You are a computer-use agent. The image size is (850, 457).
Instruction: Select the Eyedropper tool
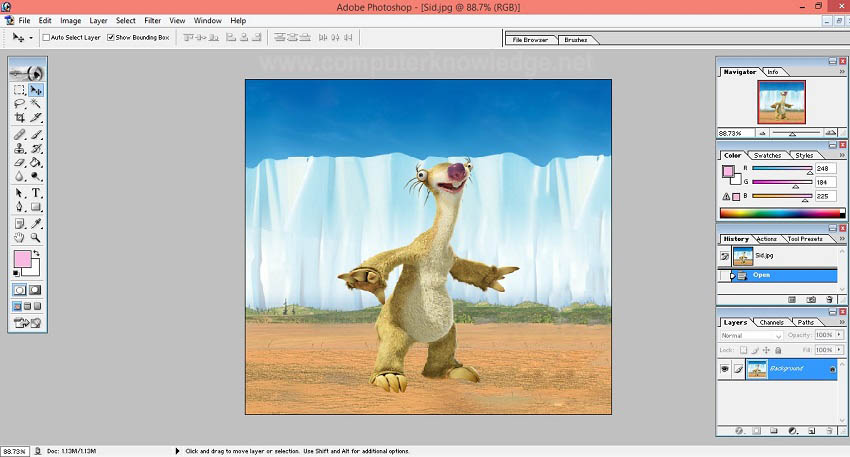click(x=36, y=223)
